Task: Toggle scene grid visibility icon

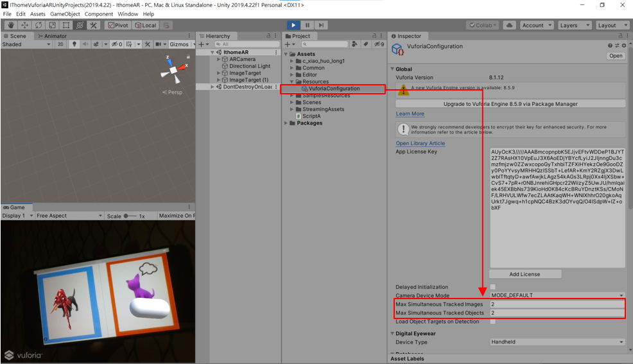Action: (129, 44)
